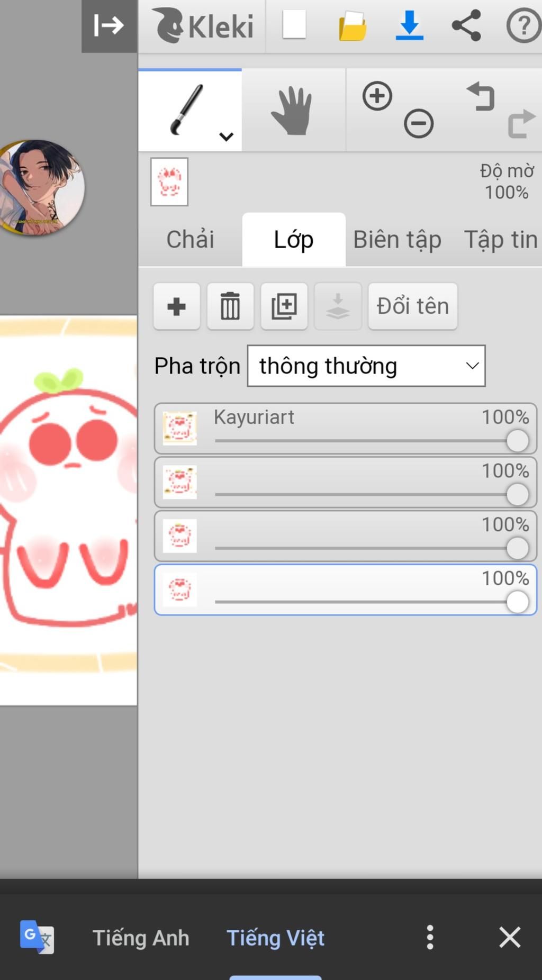
Task: Select Tiếng Anh in the translate bar
Action: (141, 938)
